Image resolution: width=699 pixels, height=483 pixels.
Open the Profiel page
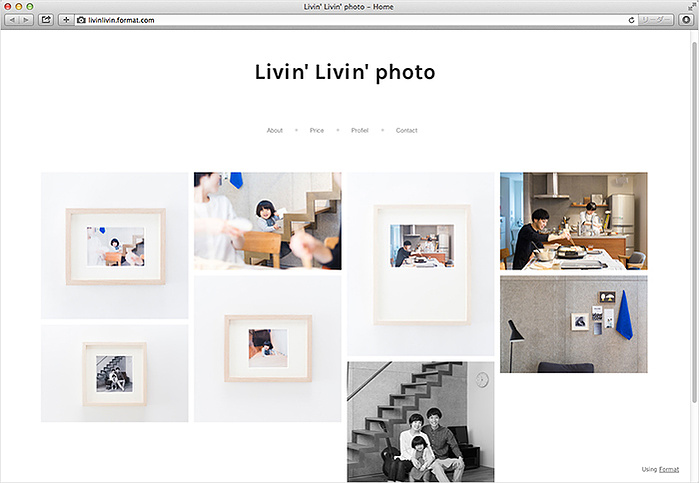(x=360, y=130)
